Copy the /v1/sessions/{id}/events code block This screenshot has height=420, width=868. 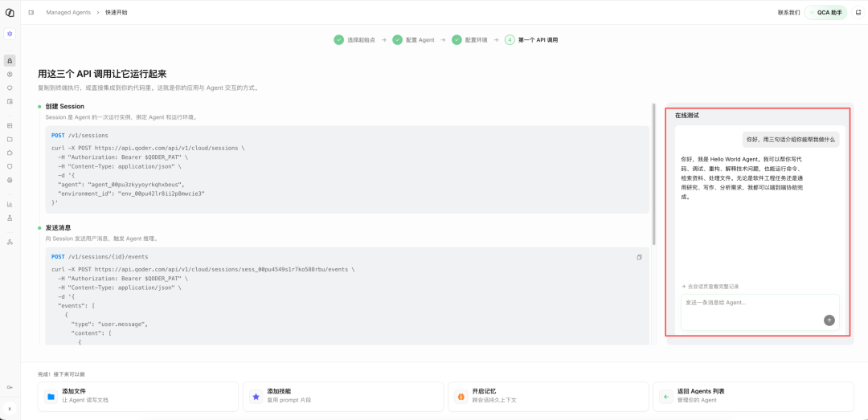coord(640,257)
